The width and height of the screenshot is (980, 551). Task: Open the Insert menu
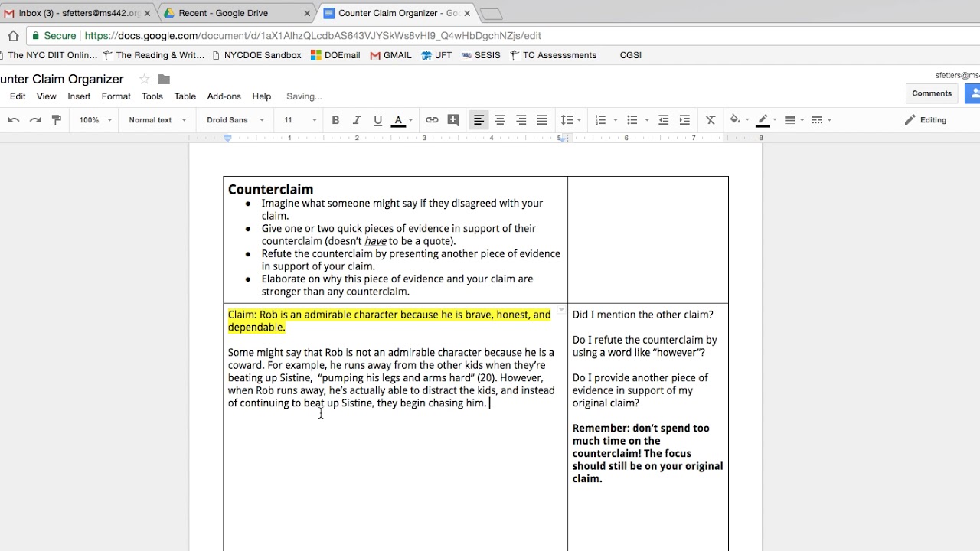[x=79, y=96]
